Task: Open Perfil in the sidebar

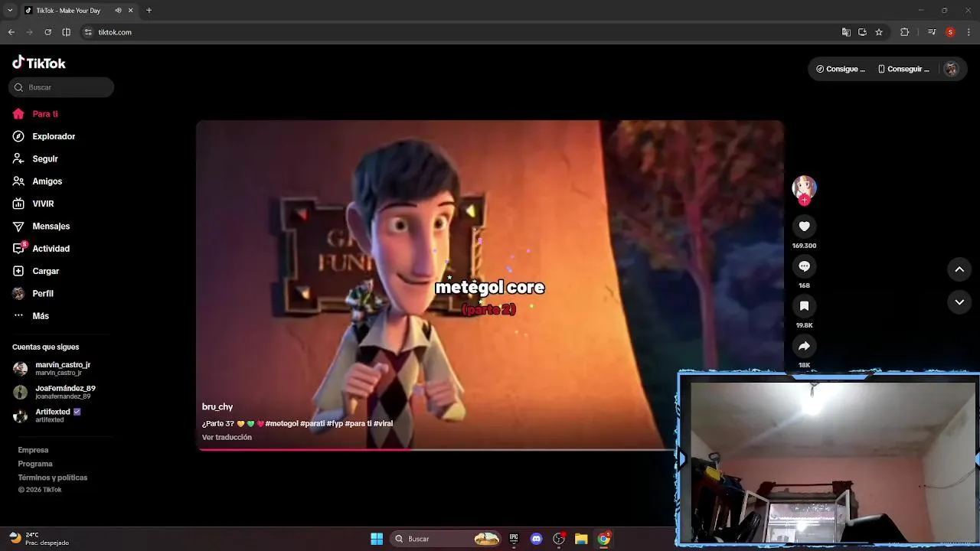Action: 33,293
